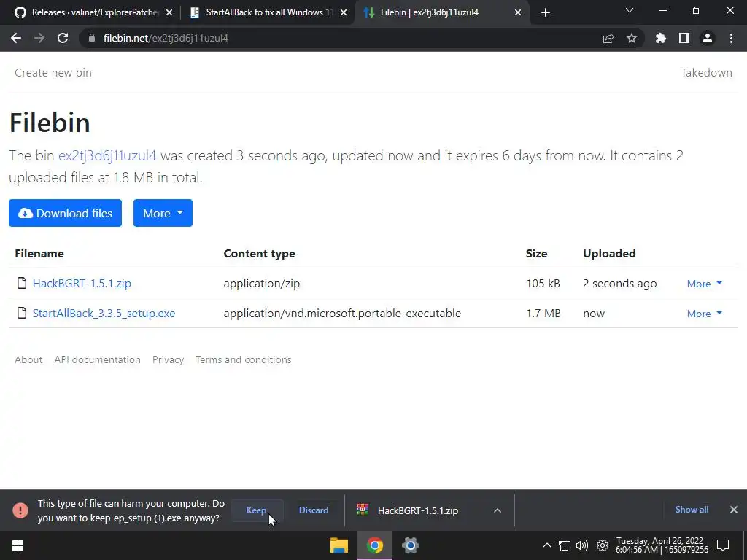747x560 pixels.
Task: Keep the ep_setup (1).exe download
Action: [256, 510]
